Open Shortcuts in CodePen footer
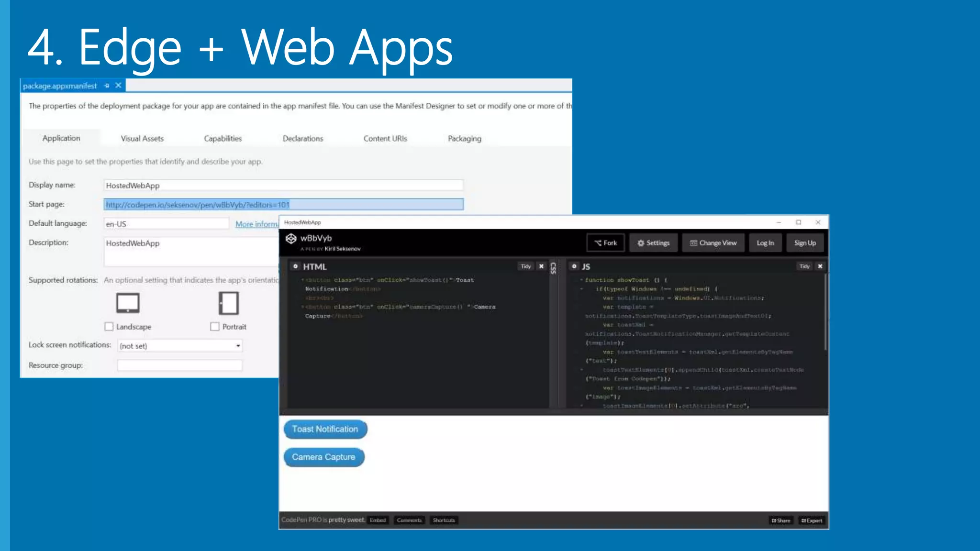 [444, 520]
